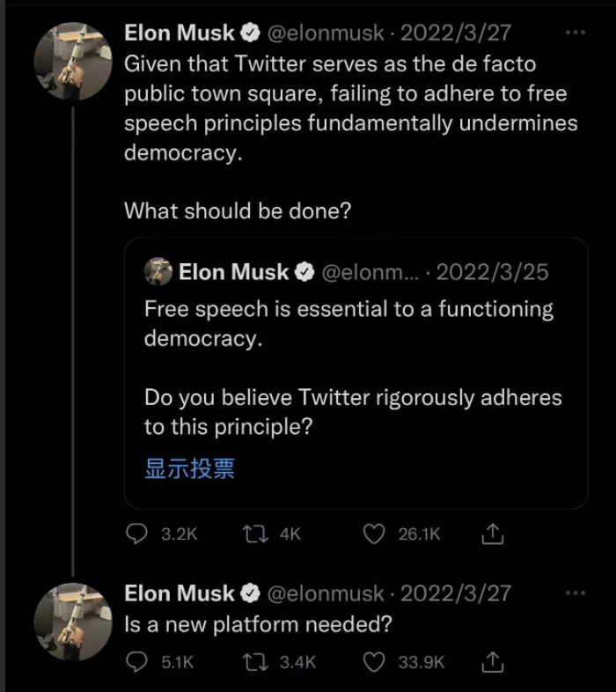Retweet the tweet with 3.4K retweets
The image size is (616, 692).
(x=256, y=662)
